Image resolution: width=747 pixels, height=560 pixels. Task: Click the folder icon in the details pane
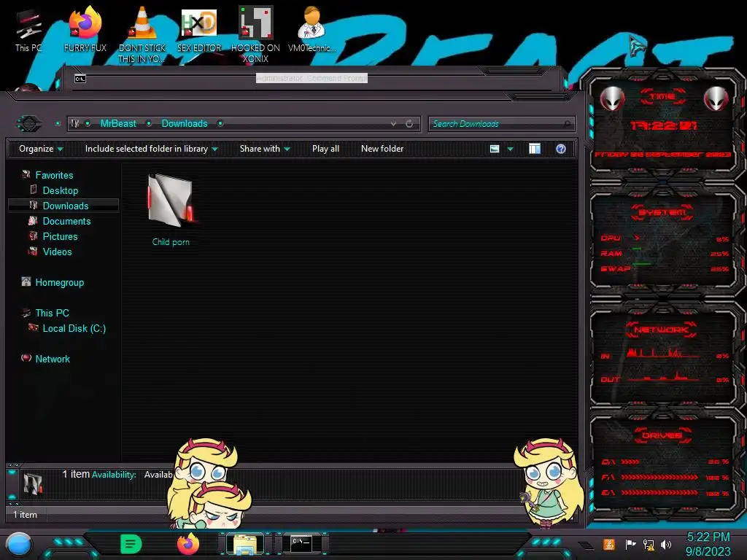click(33, 483)
